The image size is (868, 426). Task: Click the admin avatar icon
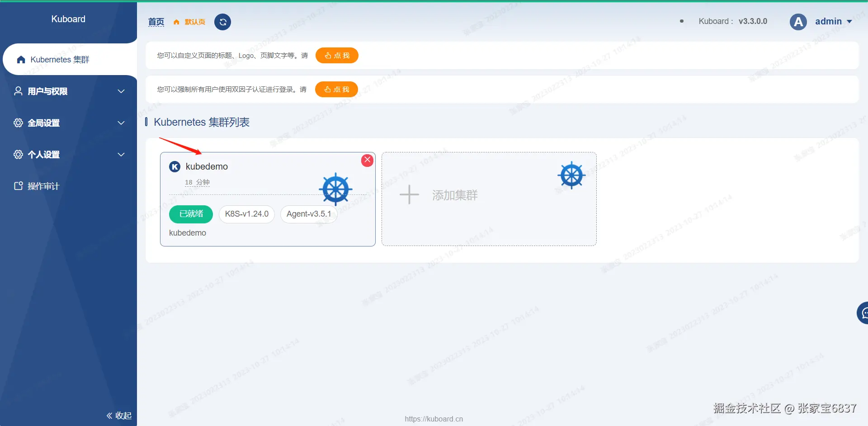pyautogui.click(x=798, y=22)
